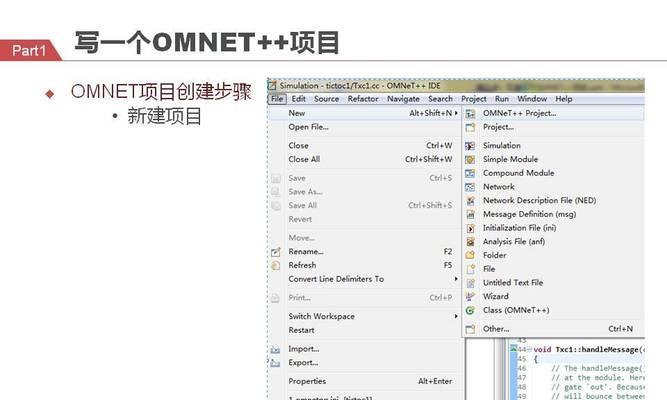Image resolution: width=667 pixels, height=400 pixels.
Task: Click the Class (OMNeT++) green icon
Action: (x=470, y=311)
